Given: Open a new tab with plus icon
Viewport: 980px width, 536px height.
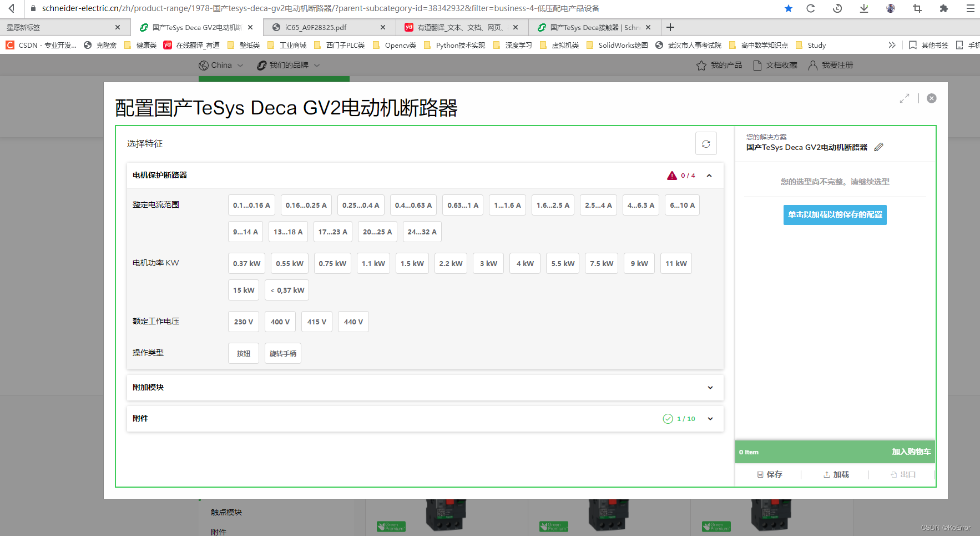Looking at the screenshot, I should pos(670,27).
